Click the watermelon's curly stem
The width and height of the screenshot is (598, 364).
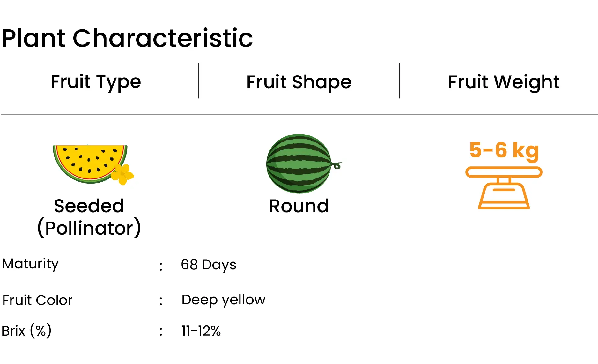coord(337,165)
